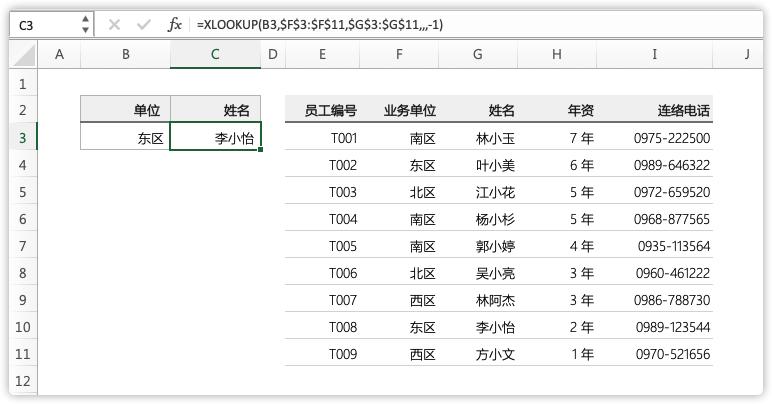
Task: Confirm formula with the checkmark icon
Action: [144, 25]
